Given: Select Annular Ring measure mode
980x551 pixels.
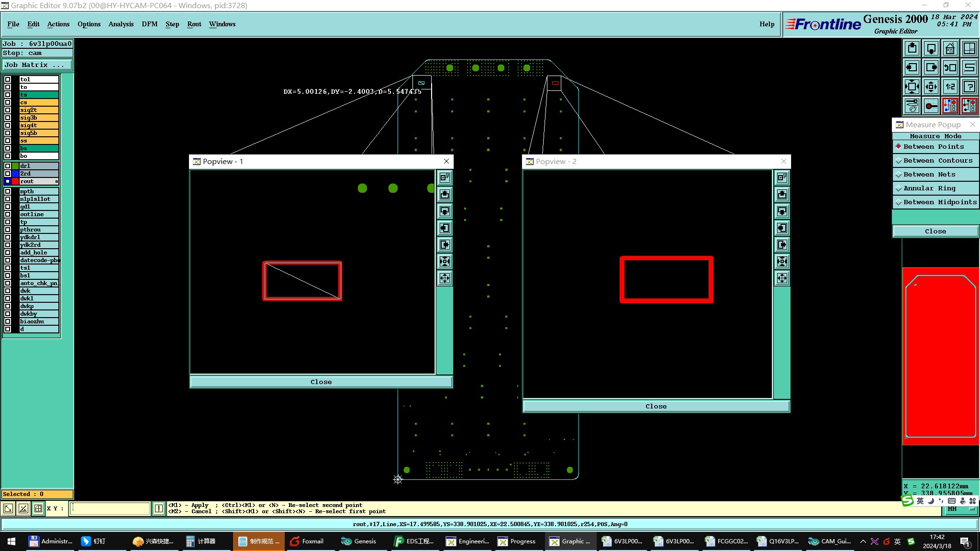Looking at the screenshot, I should [929, 188].
